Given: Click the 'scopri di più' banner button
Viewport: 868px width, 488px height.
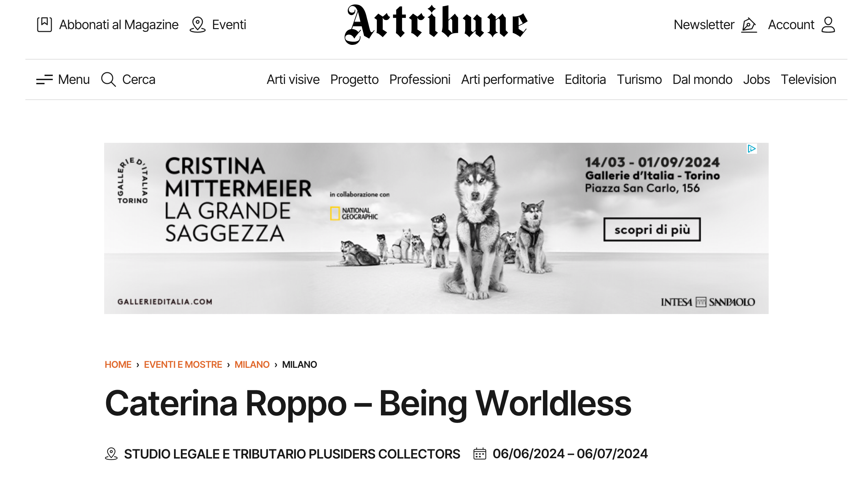Looking at the screenshot, I should click(x=652, y=229).
